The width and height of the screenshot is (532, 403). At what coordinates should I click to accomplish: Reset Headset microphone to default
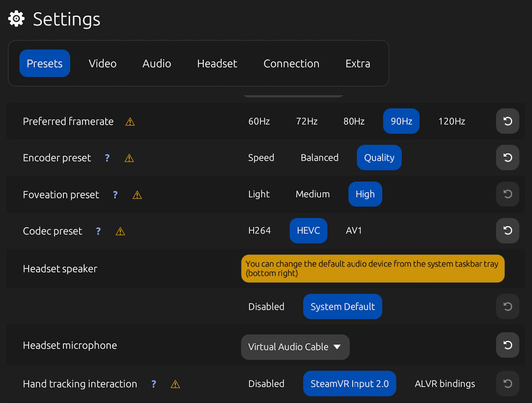(x=507, y=345)
